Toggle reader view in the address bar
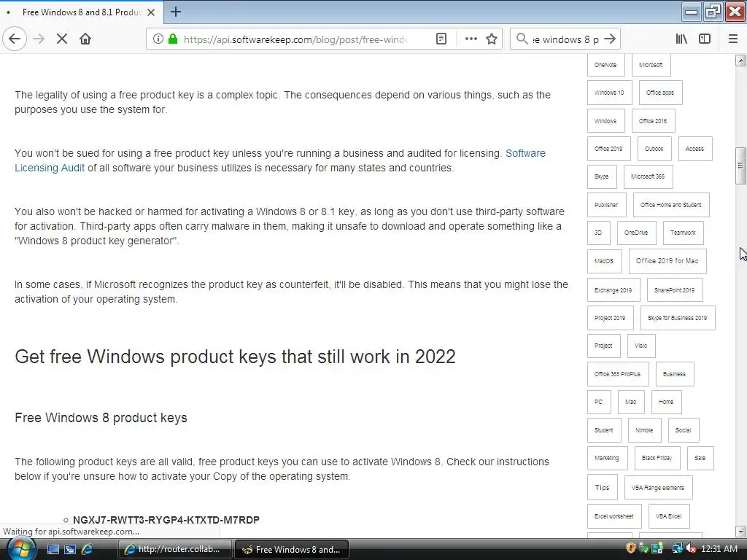 tap(441, 39)
